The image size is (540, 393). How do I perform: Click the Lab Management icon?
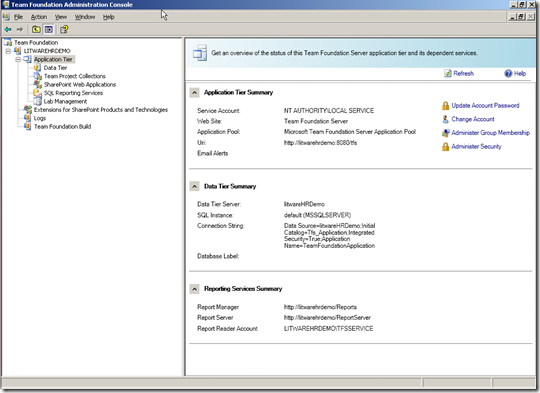37,101
